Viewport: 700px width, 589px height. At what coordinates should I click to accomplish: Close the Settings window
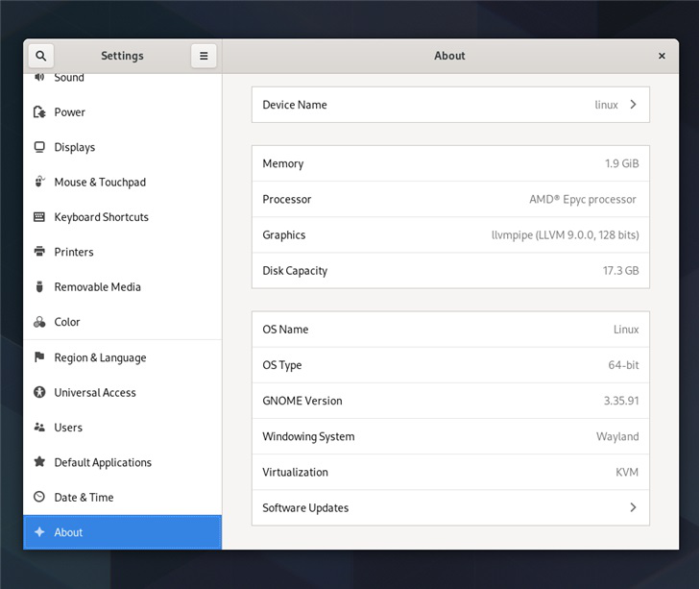coord(662,56)
